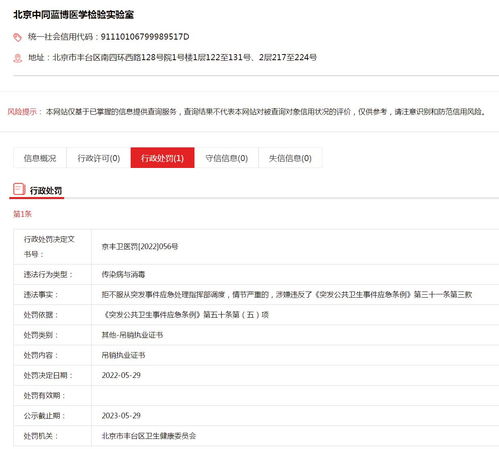The height and width of the screenshot is (449, 499).
Task: Click the 风险提示 label
Action: 23,112
